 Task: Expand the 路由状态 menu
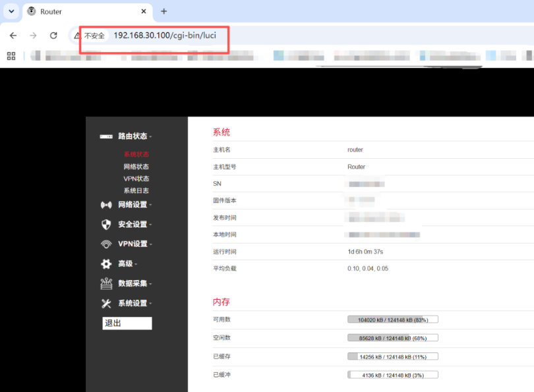pyautogui.click(x=135, y=136)
